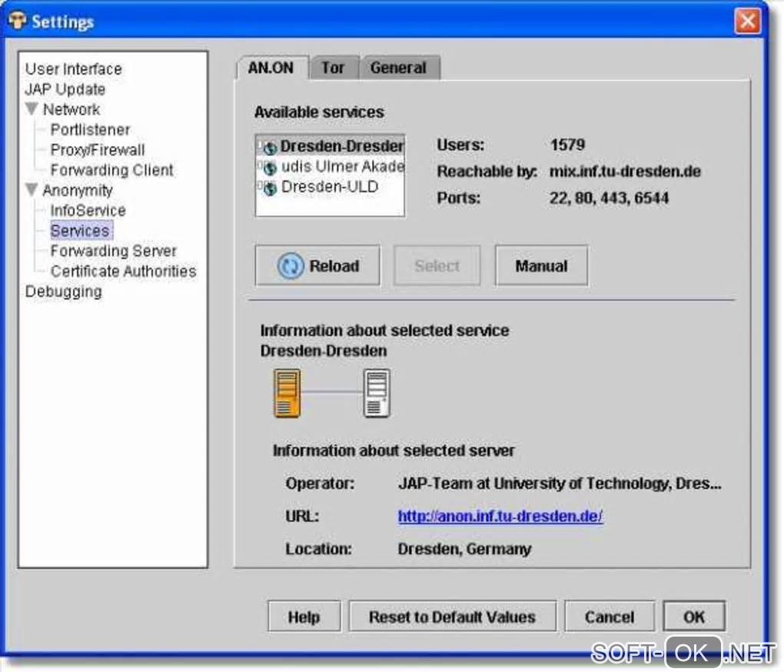Expand the Dresden-ULD service entry handle
Screen dimensions: 784x672
point(260,185)
